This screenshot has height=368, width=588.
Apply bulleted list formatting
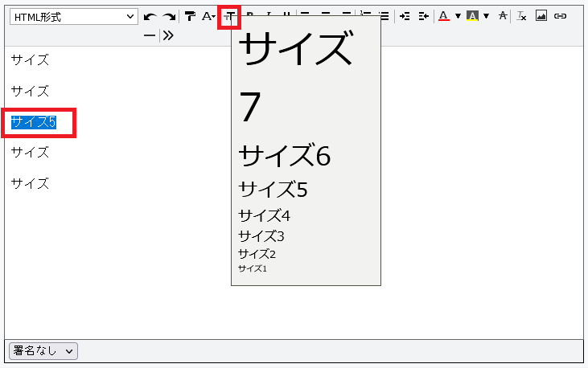[384, 16]
